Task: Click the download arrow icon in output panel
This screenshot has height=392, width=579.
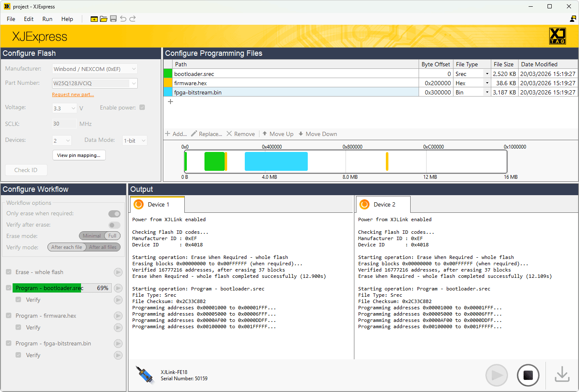Action: 562,375
